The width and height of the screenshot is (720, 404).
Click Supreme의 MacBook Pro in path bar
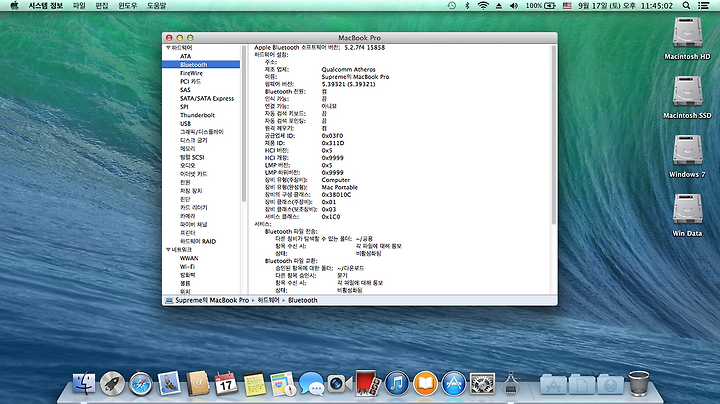coord(212,300)
